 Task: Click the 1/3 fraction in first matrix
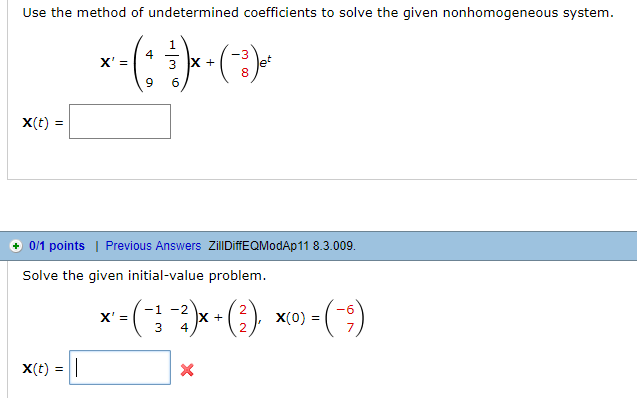click(172, 54)
